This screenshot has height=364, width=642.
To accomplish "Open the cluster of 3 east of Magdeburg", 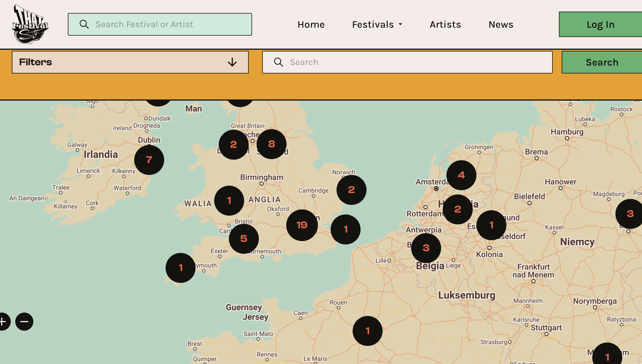I will tap(630, 214).
